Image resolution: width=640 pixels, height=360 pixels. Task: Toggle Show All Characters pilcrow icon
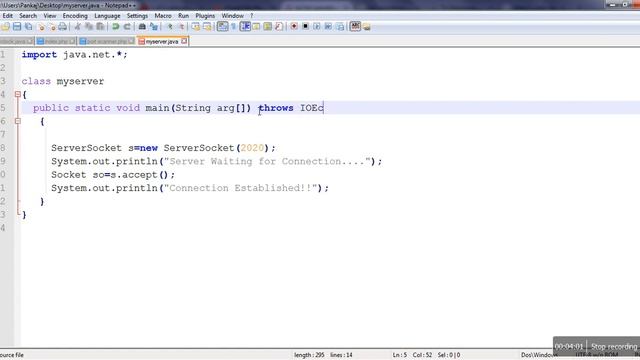click(234, 27)
